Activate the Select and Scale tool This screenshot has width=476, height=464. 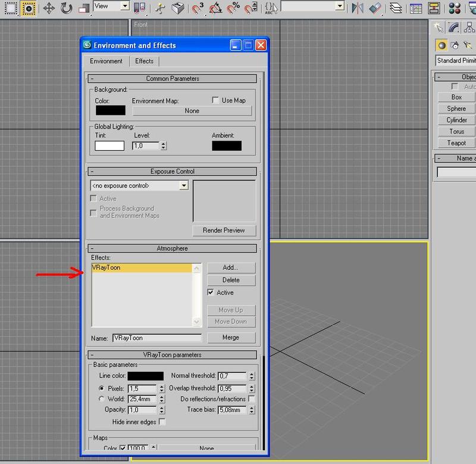tap(84, 8)
